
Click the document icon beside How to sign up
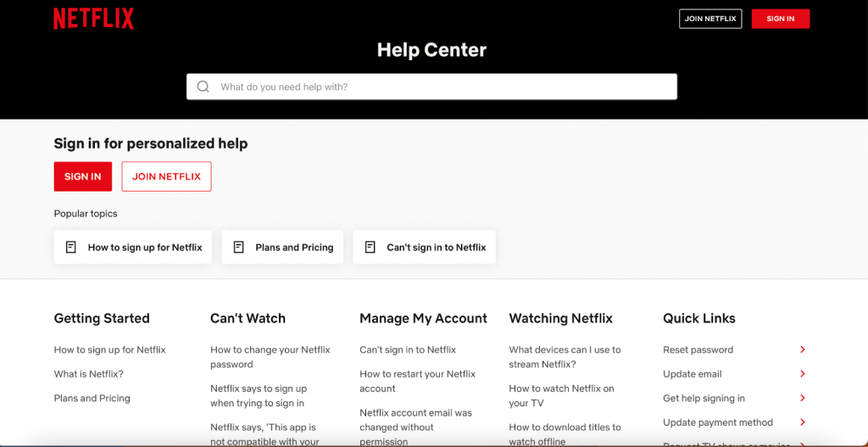71,247
